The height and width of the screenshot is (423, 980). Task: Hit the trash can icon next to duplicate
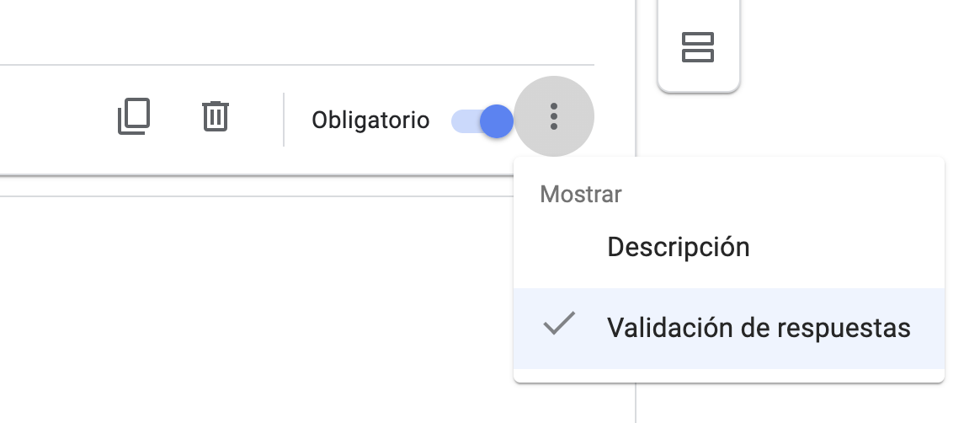point(216,116)
